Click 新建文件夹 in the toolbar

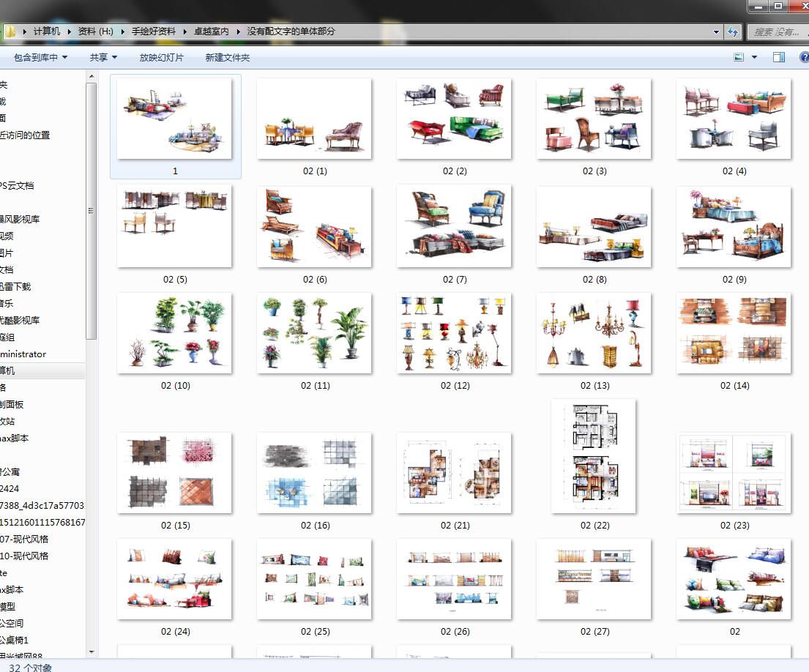coord(228,57)
